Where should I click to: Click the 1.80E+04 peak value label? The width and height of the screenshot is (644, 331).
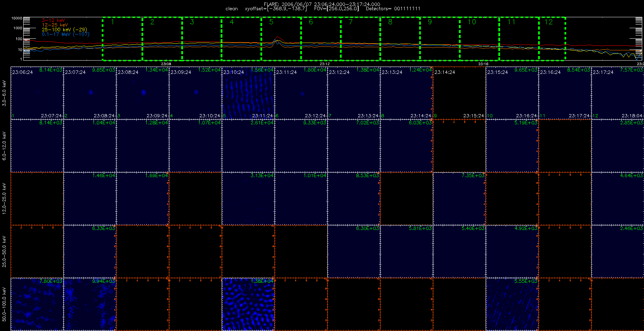[315, 70]
